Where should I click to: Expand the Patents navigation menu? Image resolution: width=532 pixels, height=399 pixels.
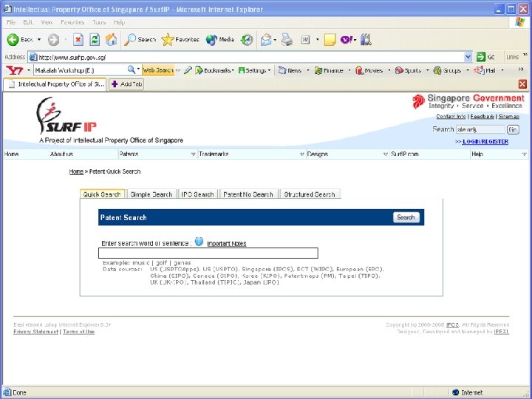193,154
